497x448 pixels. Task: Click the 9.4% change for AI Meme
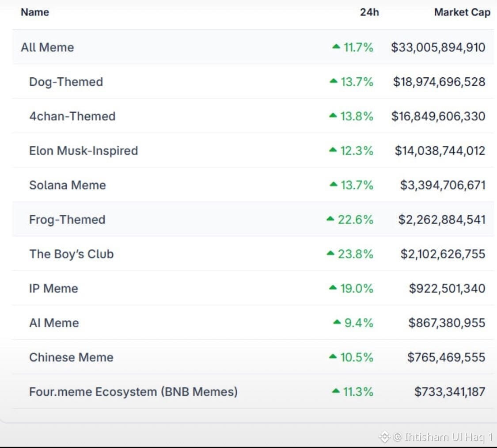(353, 323)
